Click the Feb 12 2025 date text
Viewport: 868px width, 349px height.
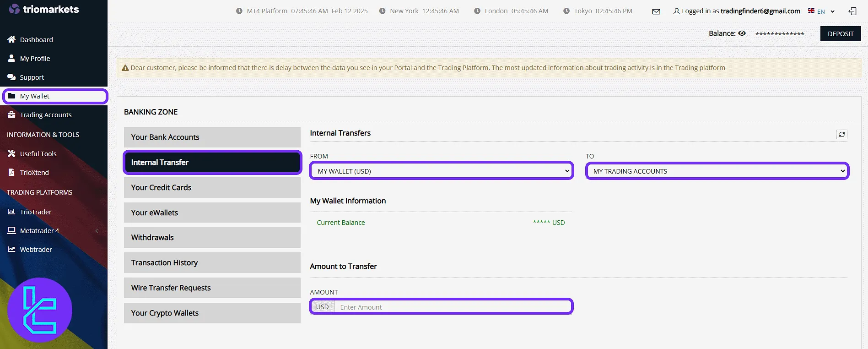tap(350, 11)
